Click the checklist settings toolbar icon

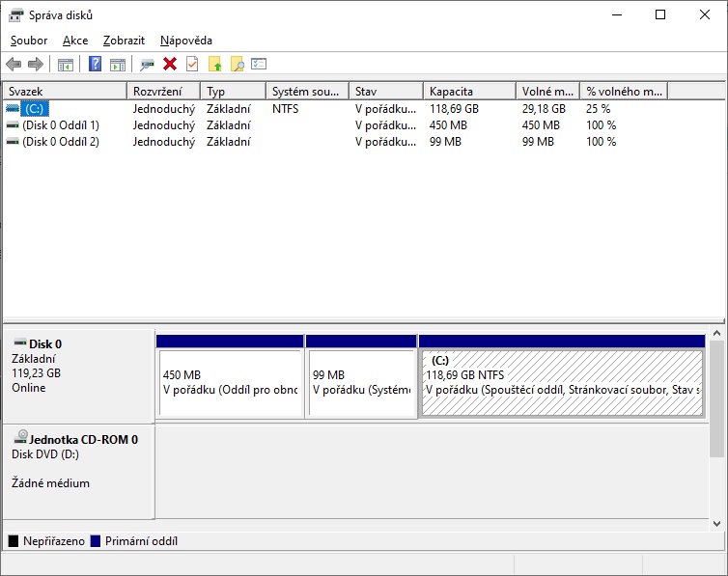click(x=259, y=64)
